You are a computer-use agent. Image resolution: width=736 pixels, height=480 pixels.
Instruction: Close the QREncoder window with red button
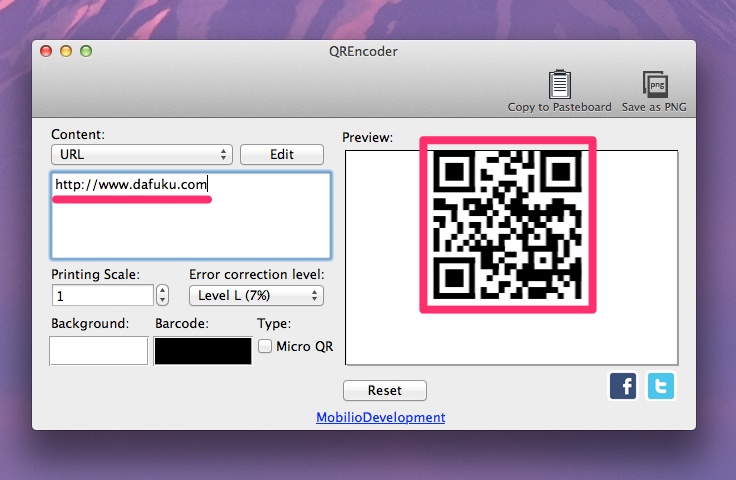point(46,51)
